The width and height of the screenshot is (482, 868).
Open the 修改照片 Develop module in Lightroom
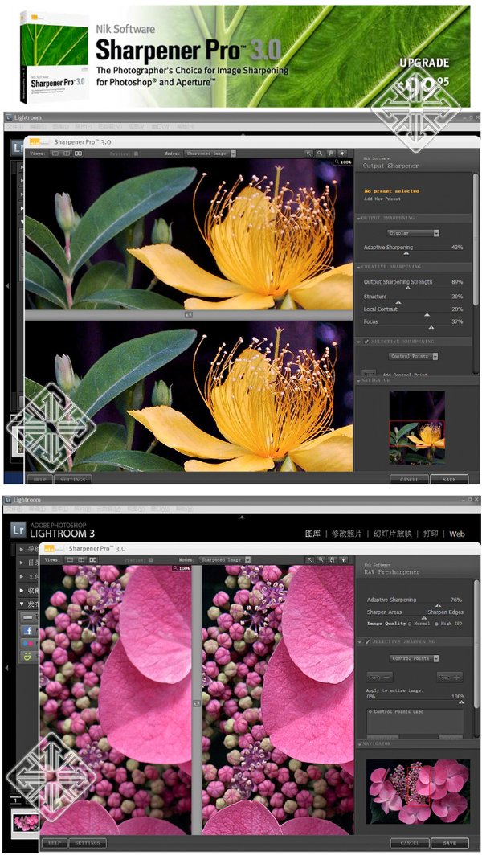346,534
